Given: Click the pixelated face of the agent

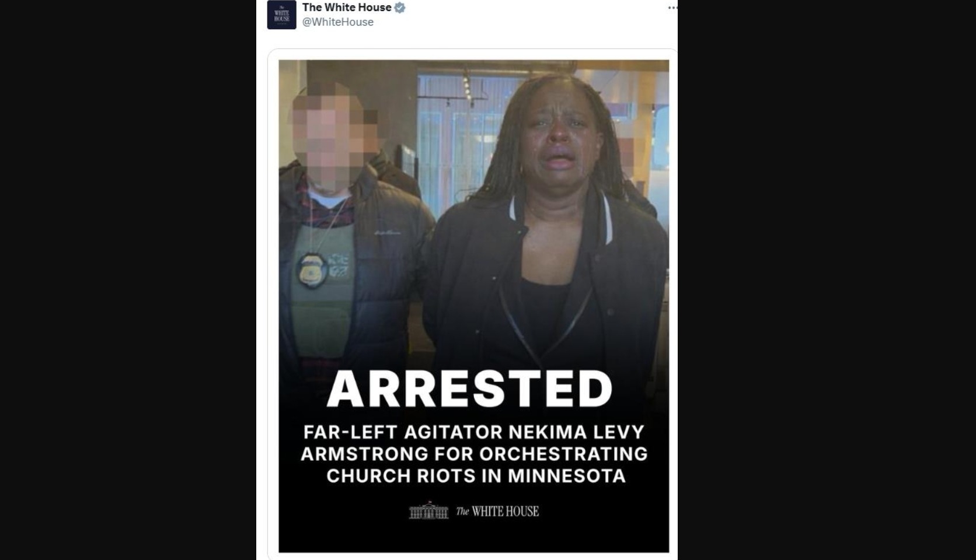Looking at the screenshot, I should pos(330,137).
